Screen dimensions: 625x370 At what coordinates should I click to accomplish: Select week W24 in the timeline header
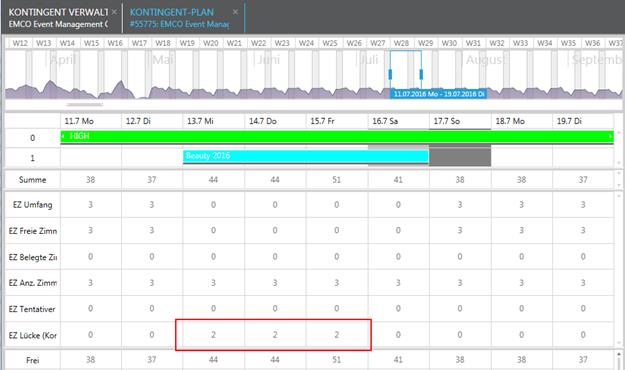click(306, 43)
